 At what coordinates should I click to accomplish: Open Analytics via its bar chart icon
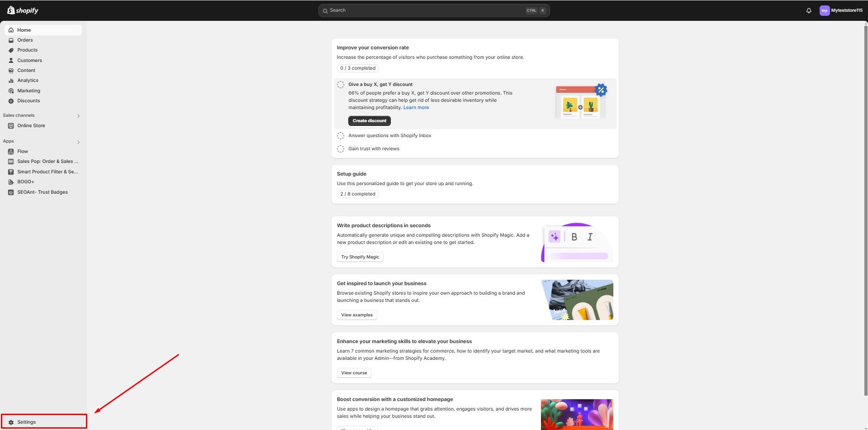click(11, 81)
